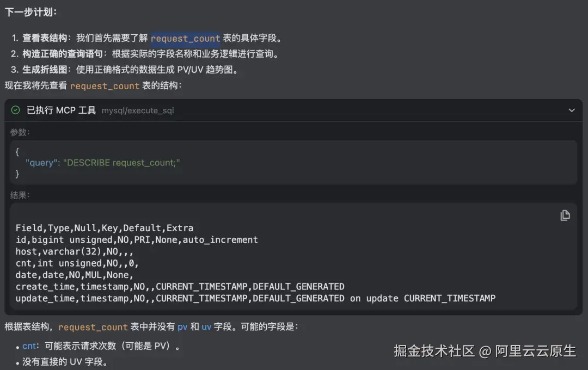Screen dimensions: 588x370
Task: Click the document copy icon to copy table schema
Action: [x=565, y=215]
